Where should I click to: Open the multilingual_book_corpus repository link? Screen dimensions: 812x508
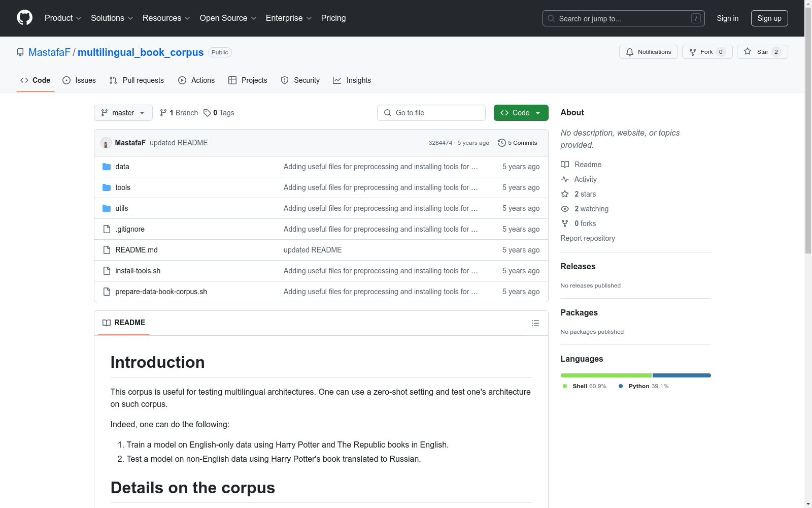141,52
